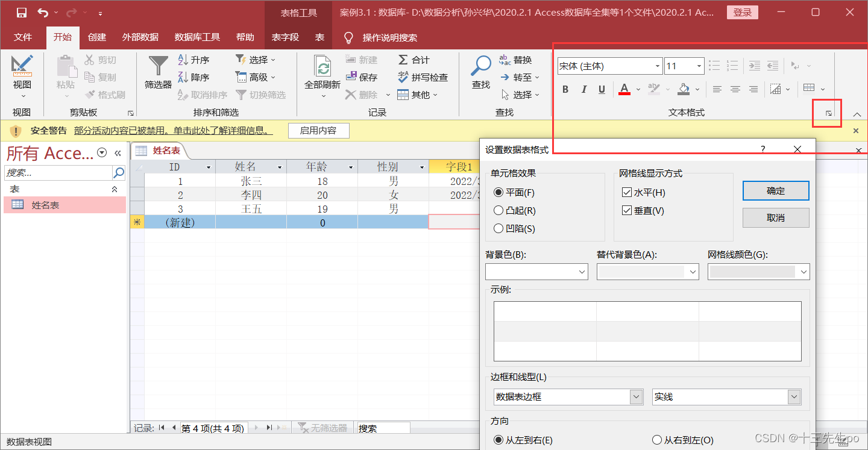Open the 数据表边框 border dropdown
This screenshot has width=868, height=450.
(x=636, y=397)
